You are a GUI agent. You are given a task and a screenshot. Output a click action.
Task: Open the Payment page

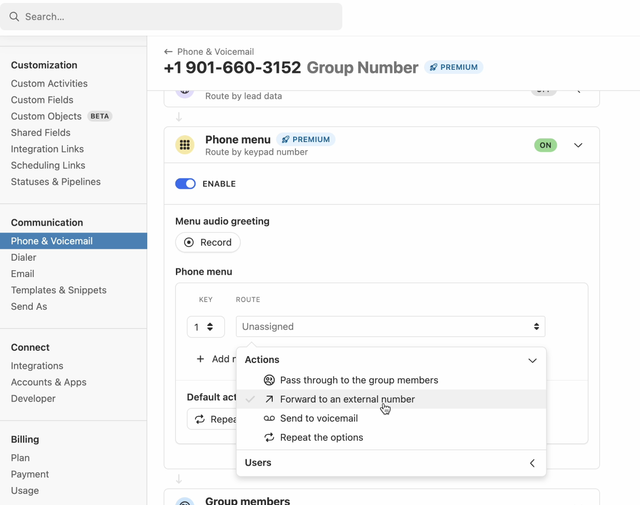coord(30,474)
